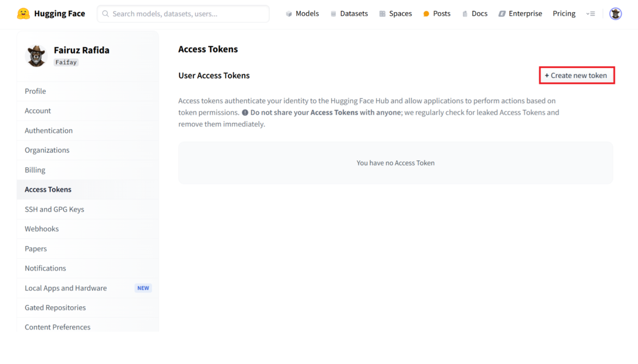Viewport: 638px width, 364px height.
Task: Expand the more options navbar menu
Action: 590,14
